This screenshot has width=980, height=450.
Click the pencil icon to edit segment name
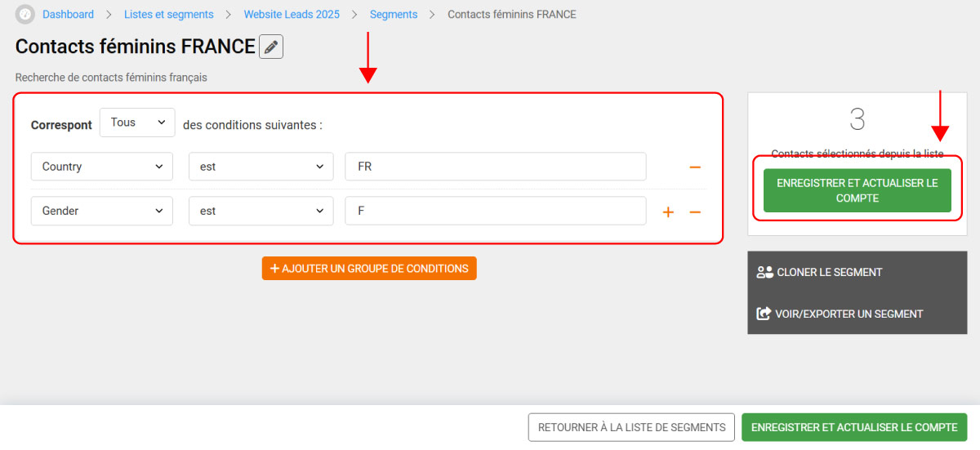(x=271, y=47)
